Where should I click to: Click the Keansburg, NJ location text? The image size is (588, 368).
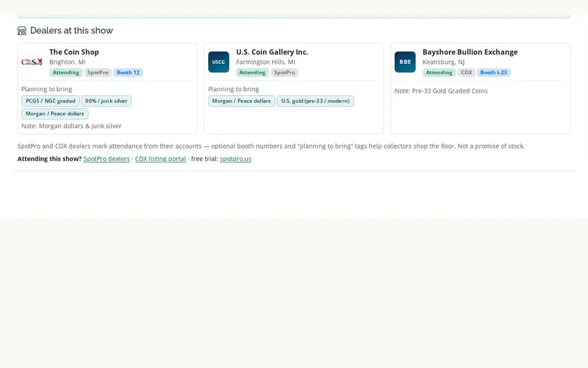pos(443,62)
